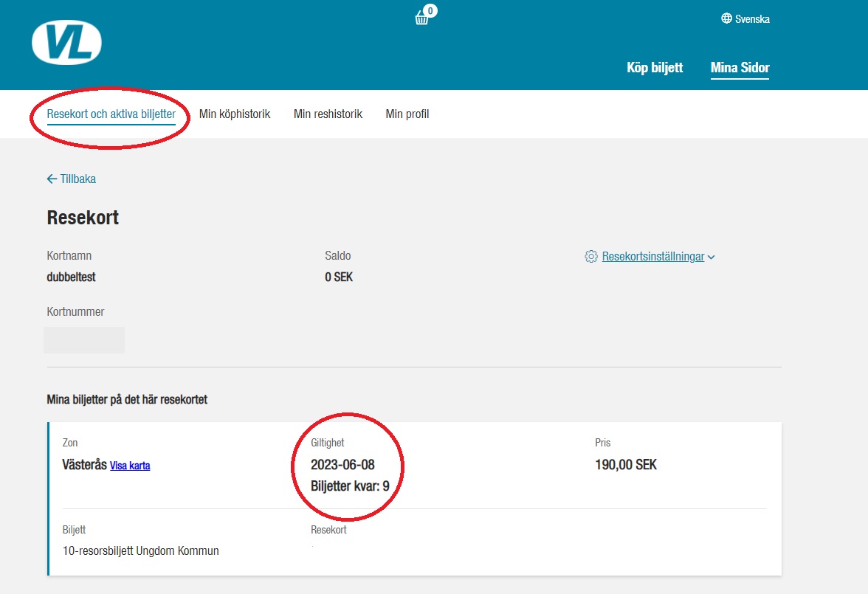
Task: Open the Resekortsinställningar link
Action: click(x=653, y=257)
